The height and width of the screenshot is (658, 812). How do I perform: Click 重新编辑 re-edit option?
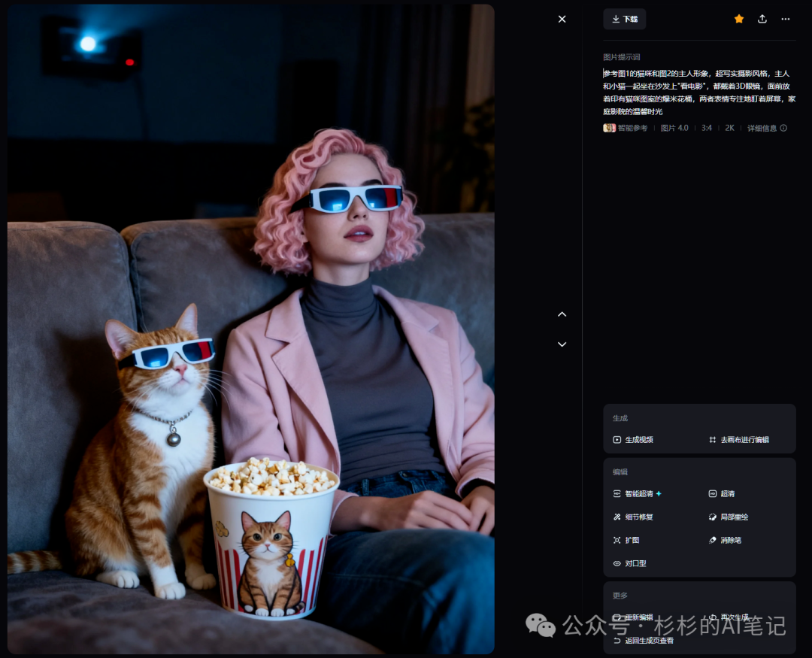click(x=633, y=617)
